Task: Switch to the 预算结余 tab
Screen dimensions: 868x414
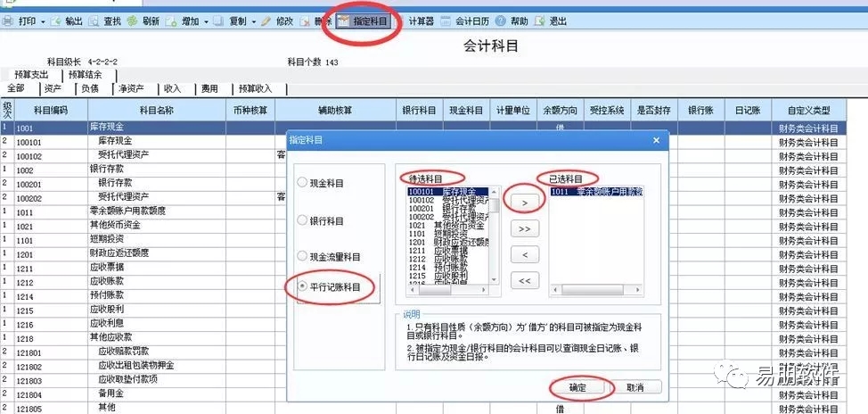Action: click(x=85, y=75)
